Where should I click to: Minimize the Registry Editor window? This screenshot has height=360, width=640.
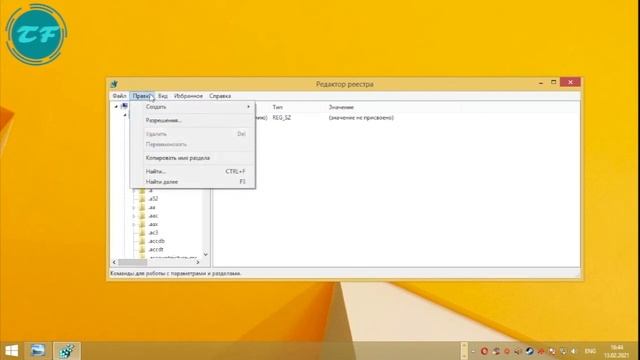point(541,83)
